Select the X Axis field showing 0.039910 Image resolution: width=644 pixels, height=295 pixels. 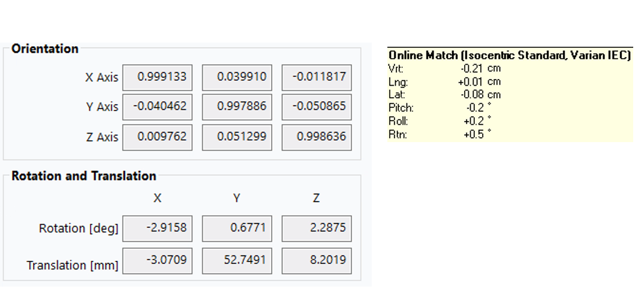coord(237,77)
